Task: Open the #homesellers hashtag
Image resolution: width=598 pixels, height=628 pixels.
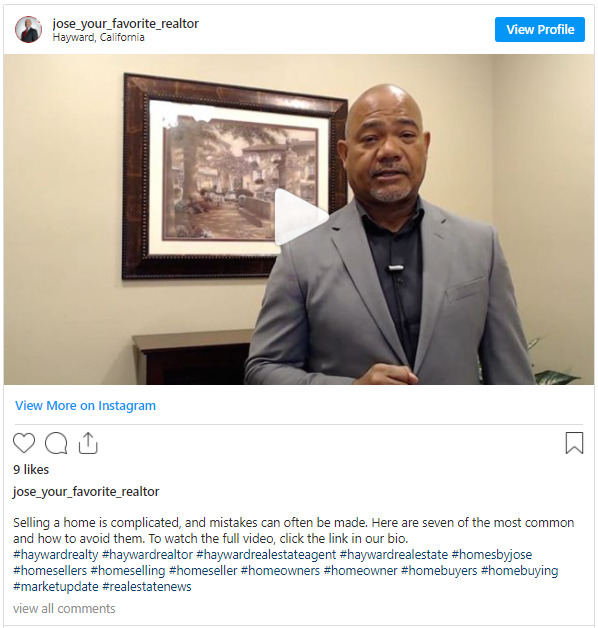Action: pyautogui.click(x=50, y=571)
